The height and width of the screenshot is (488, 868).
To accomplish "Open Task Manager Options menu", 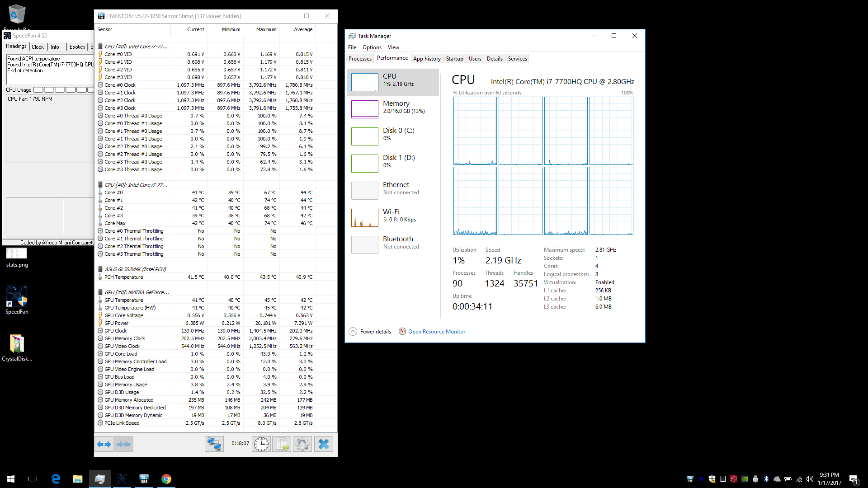I will coord(372,47).
